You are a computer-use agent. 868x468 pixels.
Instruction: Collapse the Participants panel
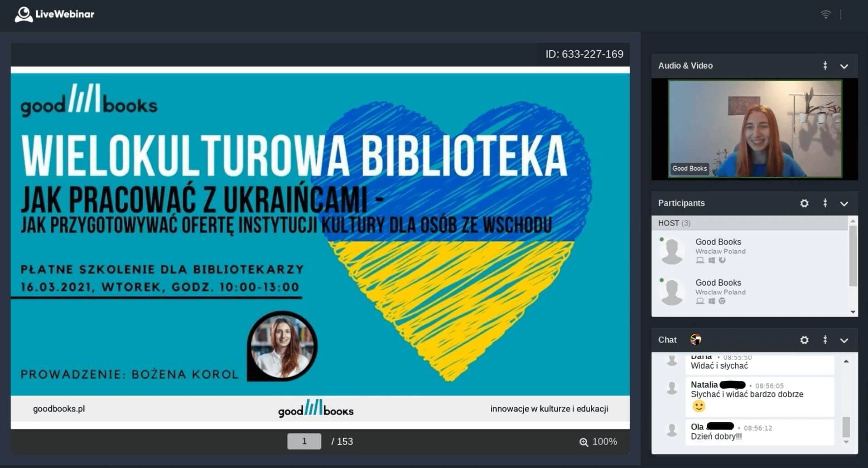[x=844, y=204]
